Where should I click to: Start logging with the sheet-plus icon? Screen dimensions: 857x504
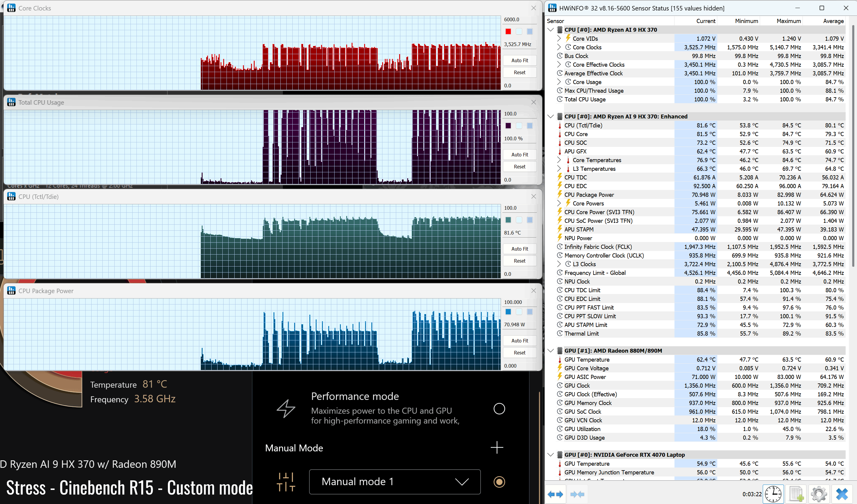797,494
